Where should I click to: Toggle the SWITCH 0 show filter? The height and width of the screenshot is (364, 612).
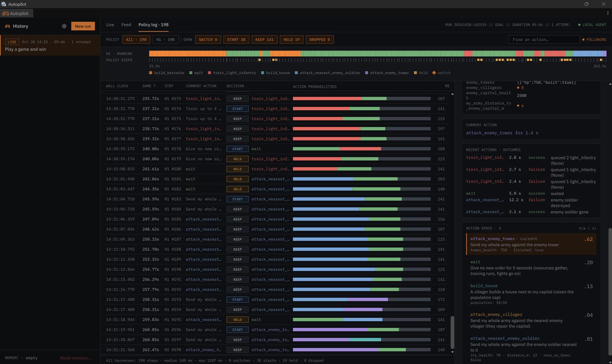point(208,40)
